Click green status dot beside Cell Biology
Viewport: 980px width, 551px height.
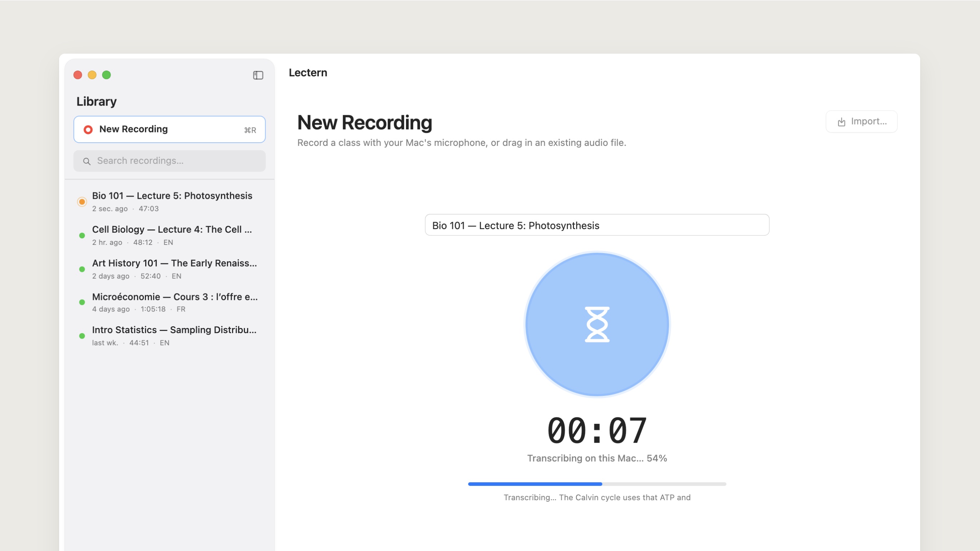coord(82,236)
